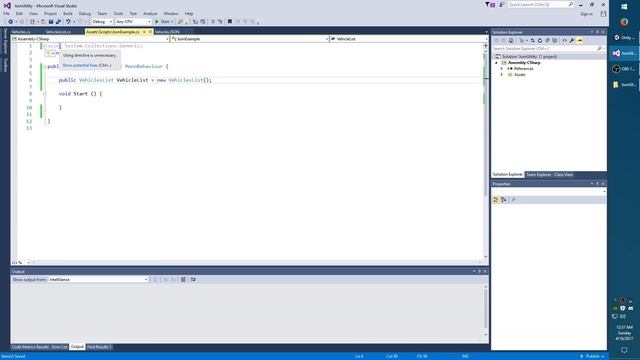Collapse the class outlining toggle on line 4
Screen dimensions: 640x360
tap(44, 66)
